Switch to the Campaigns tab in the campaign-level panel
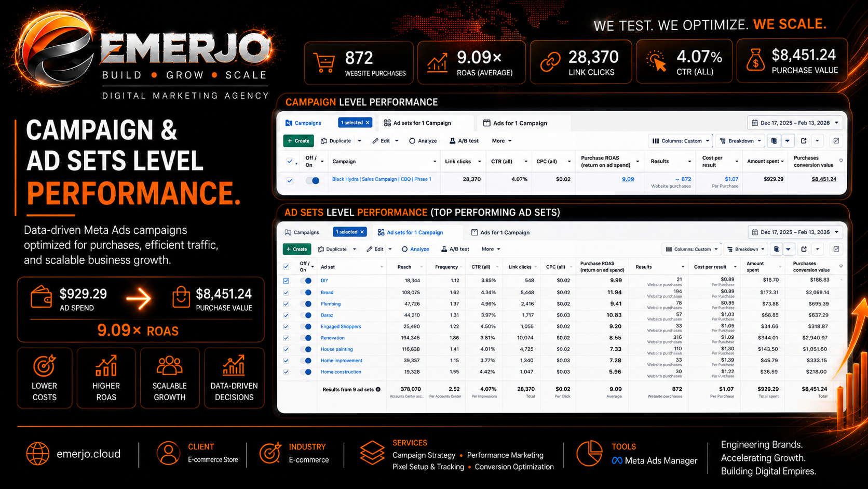This screenshot has height=489, width=868. [304, 123]
